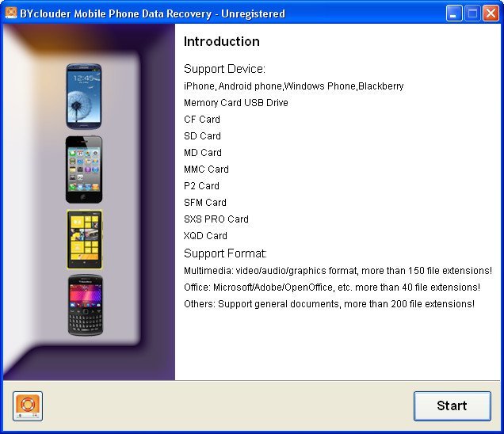Click the 'SD Card' entry
Screen dimensions: 504x434
202,136
